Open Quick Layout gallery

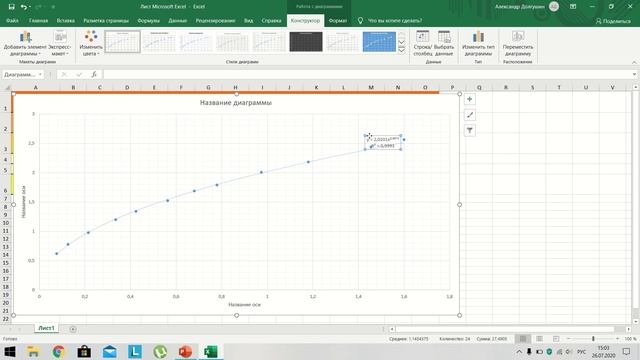click(60, 43)
